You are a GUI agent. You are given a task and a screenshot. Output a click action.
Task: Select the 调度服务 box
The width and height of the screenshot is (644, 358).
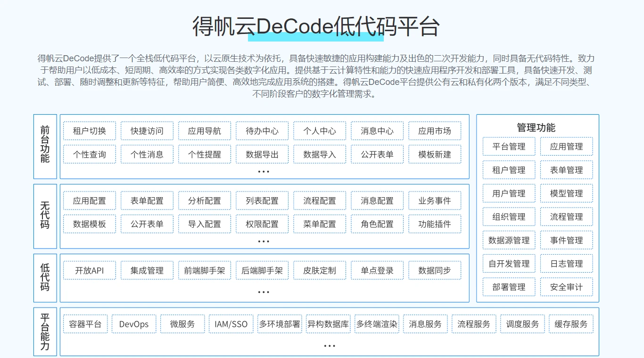(x=522, y=325)
